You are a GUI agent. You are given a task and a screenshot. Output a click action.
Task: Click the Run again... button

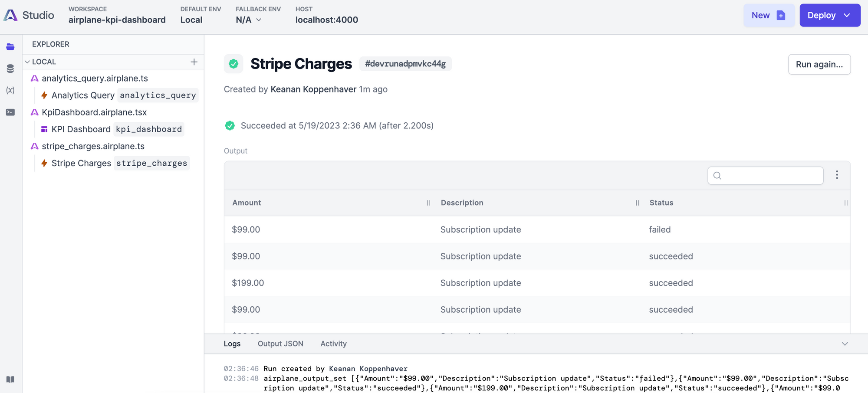(819, 64)
